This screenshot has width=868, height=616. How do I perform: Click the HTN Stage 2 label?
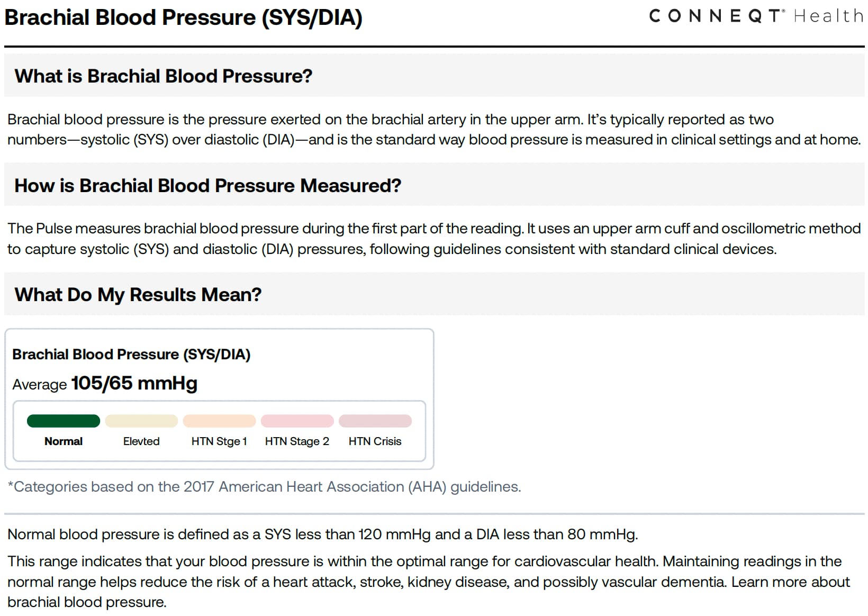point(297,441)
